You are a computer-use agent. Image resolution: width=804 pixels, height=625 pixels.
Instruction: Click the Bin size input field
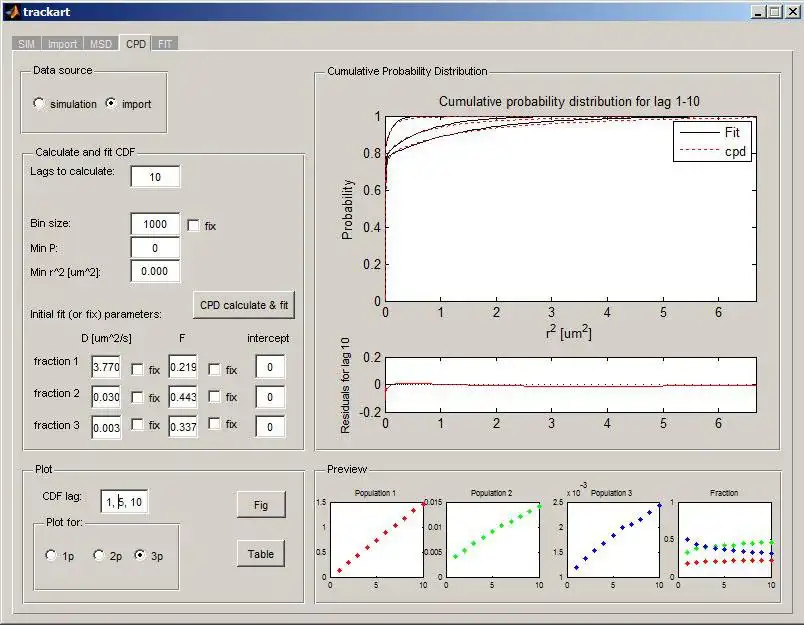point(155,224)
